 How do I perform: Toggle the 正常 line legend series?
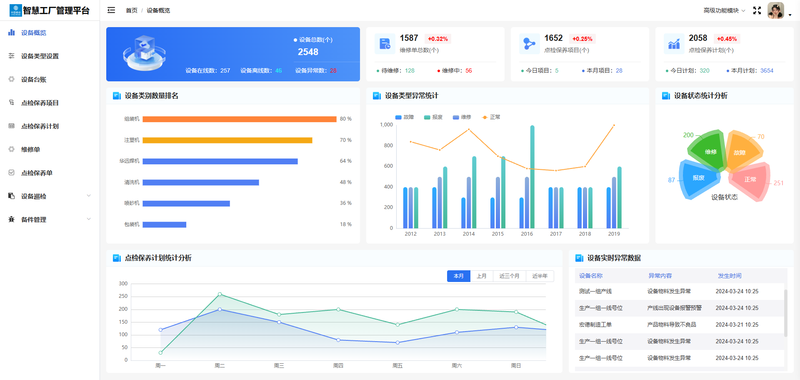point(491,117)
